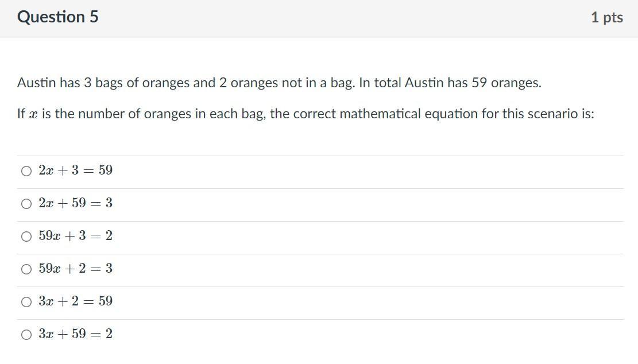This screenshot has width=638, height=364.
Task: Click the italic x variable in the question prompt
Action: [x=33, y=114]
